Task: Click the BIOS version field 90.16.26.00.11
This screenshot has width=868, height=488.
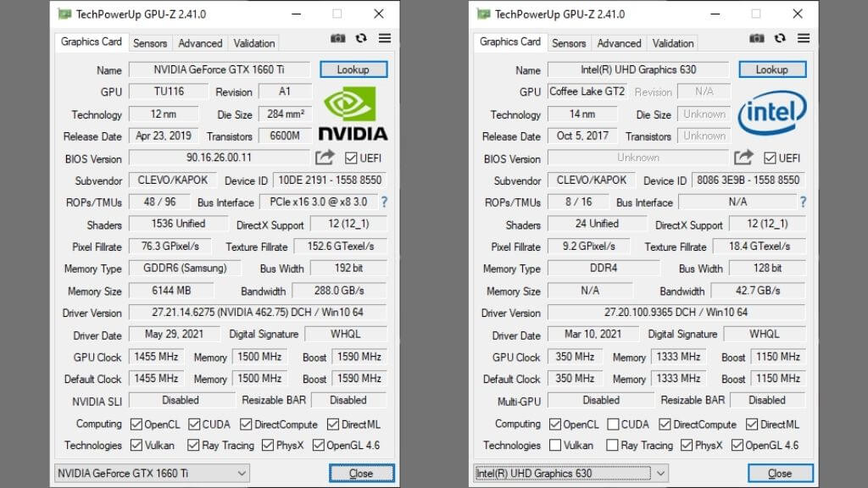Action: tap(220, 158)
